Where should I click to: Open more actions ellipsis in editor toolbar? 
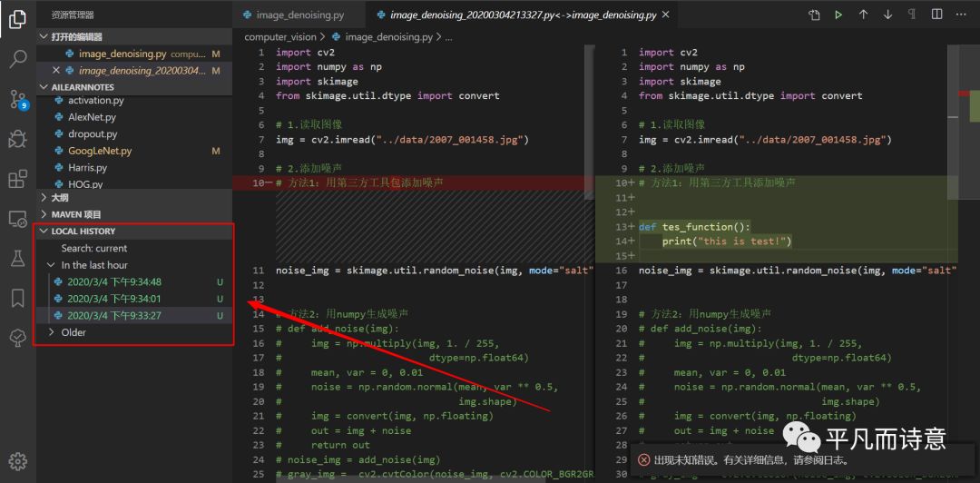tap(961, 15)
